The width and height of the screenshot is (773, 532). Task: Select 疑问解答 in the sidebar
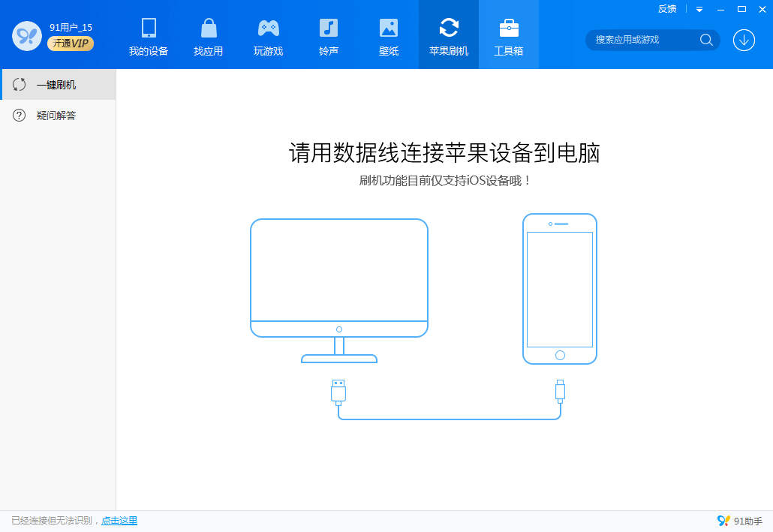coord(57,116)
